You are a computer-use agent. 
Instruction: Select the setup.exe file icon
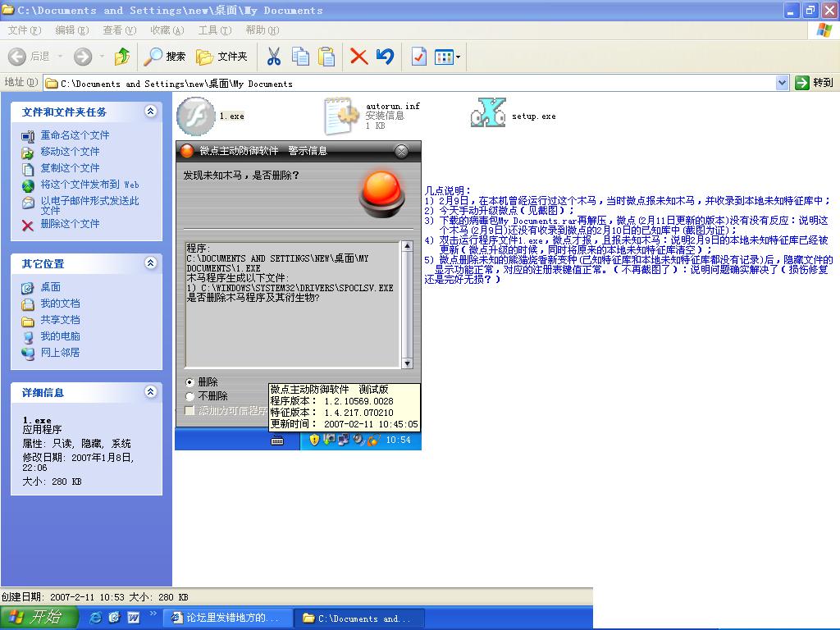[x=488, y=113]
